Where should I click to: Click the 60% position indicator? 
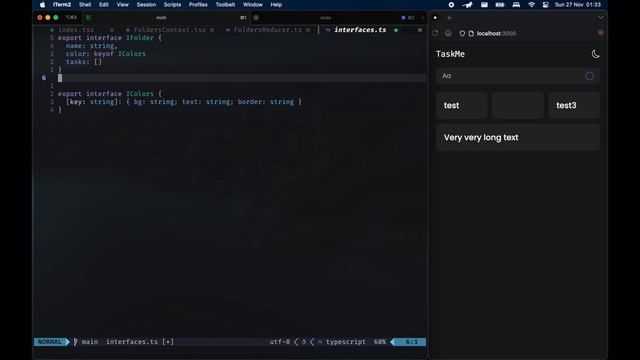380,342
